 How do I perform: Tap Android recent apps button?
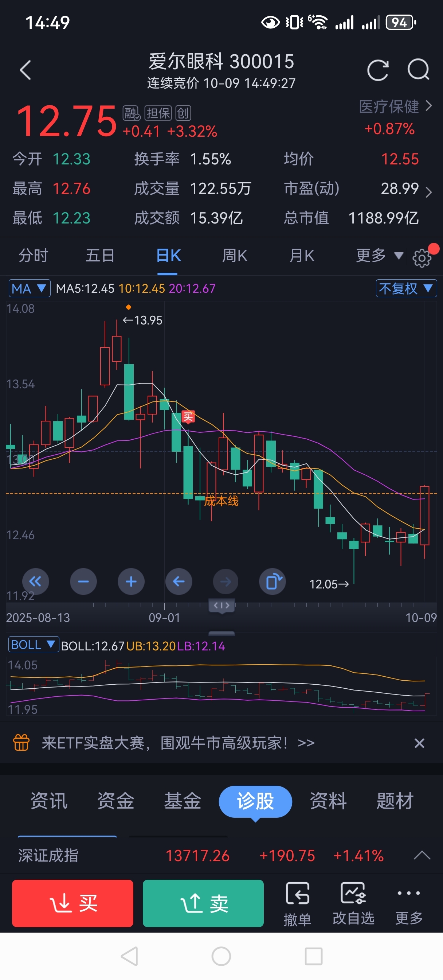click(x=313, y=956)
